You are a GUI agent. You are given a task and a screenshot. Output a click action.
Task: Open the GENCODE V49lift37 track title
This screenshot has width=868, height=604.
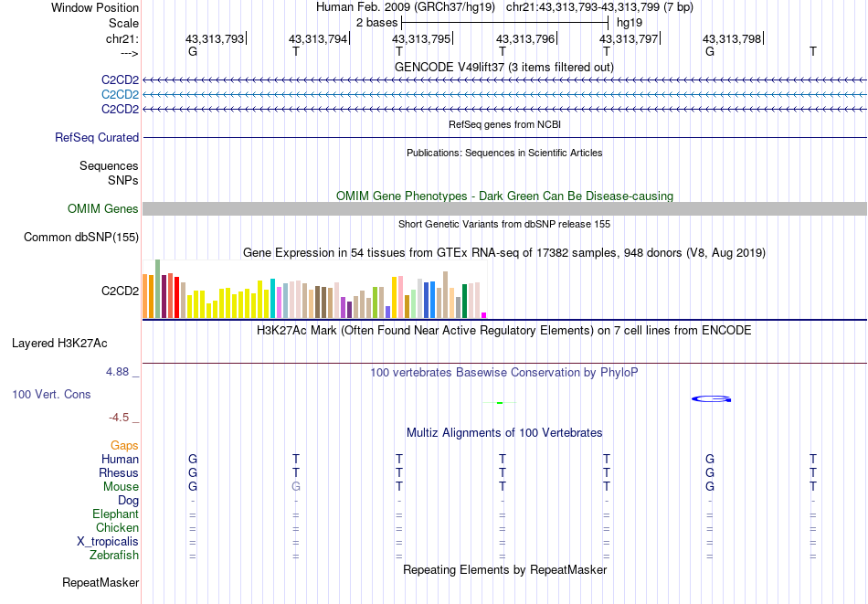click(x=504, y=67)
